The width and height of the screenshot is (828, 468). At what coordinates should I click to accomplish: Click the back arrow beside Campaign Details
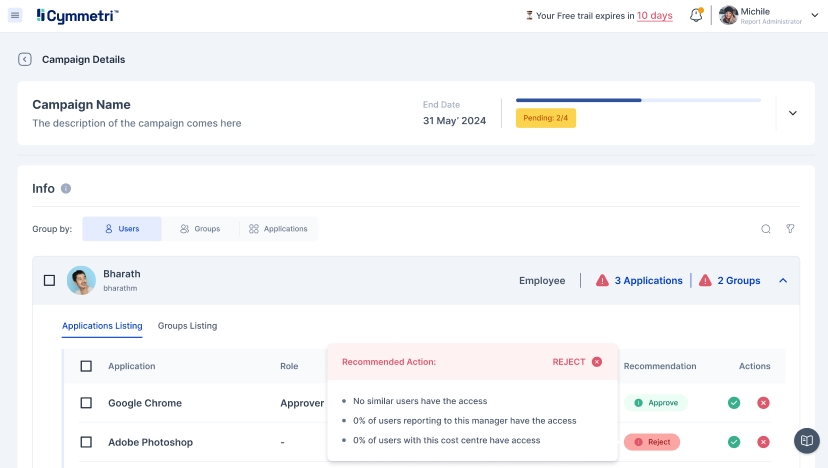(25, 59)
